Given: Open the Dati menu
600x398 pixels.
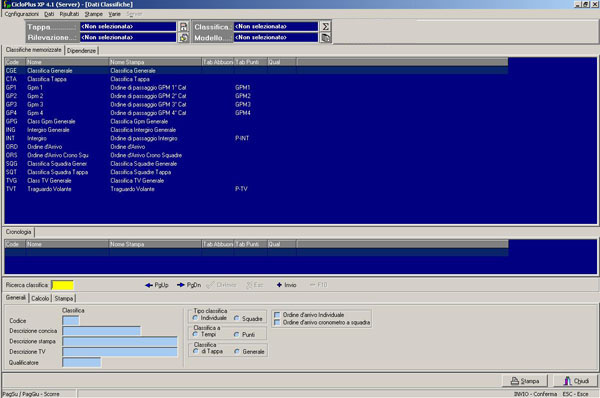Looking at the screenshot, I should (49, 14).
